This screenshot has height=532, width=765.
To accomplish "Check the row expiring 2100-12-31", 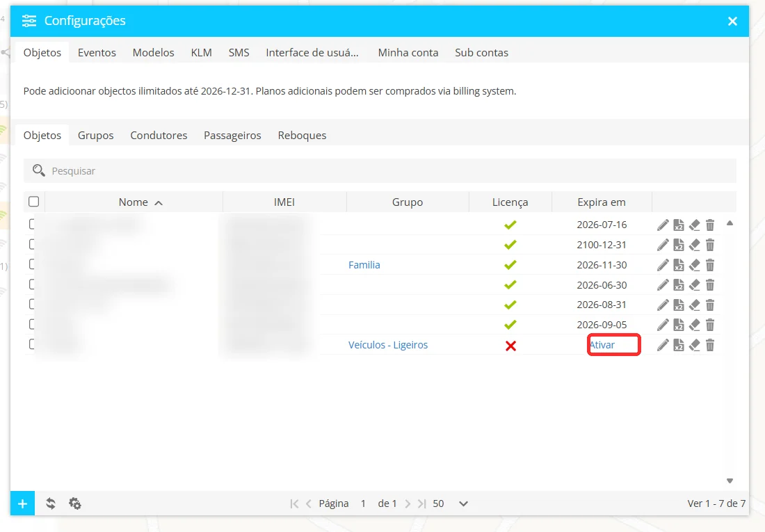I will (x=32, y=245).
